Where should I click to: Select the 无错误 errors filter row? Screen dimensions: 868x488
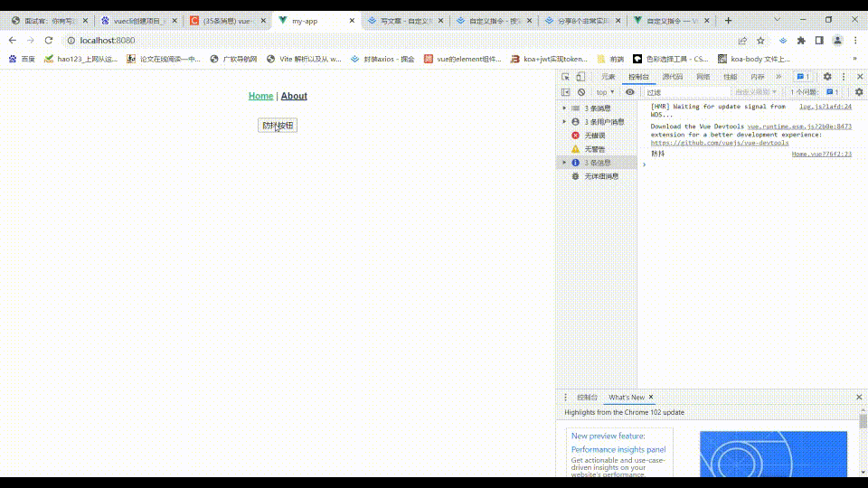coord(596,136)
